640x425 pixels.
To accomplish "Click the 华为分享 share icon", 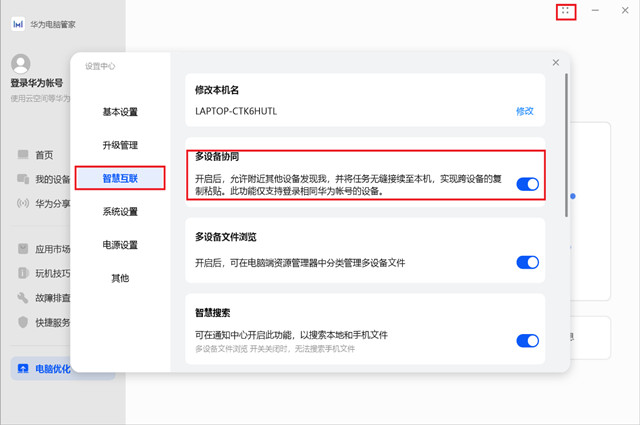I will coord(23,203).
